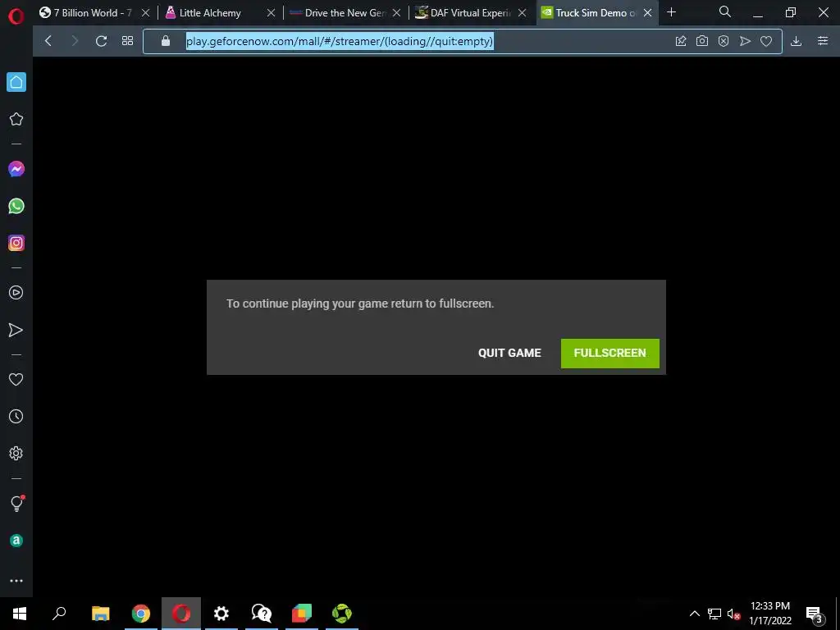Open Windows Start menu
The height and width of the screenshot is (630, 840).
pyautogui.click(x=20, y=614)
